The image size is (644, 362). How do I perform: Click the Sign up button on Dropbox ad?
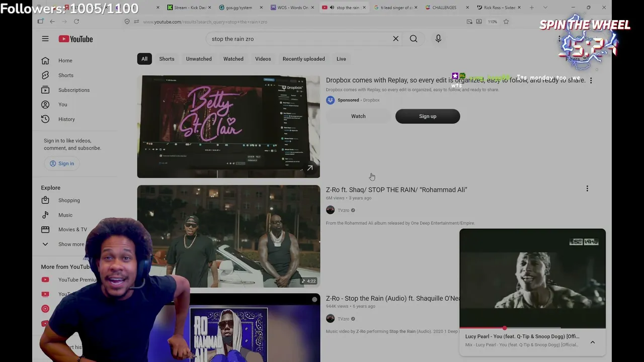click(428, 116)
